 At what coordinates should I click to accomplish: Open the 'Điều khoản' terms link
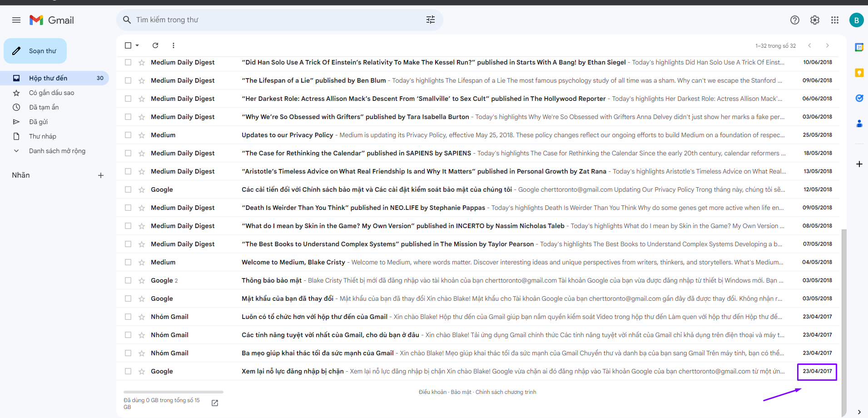[x=432, y=392]
